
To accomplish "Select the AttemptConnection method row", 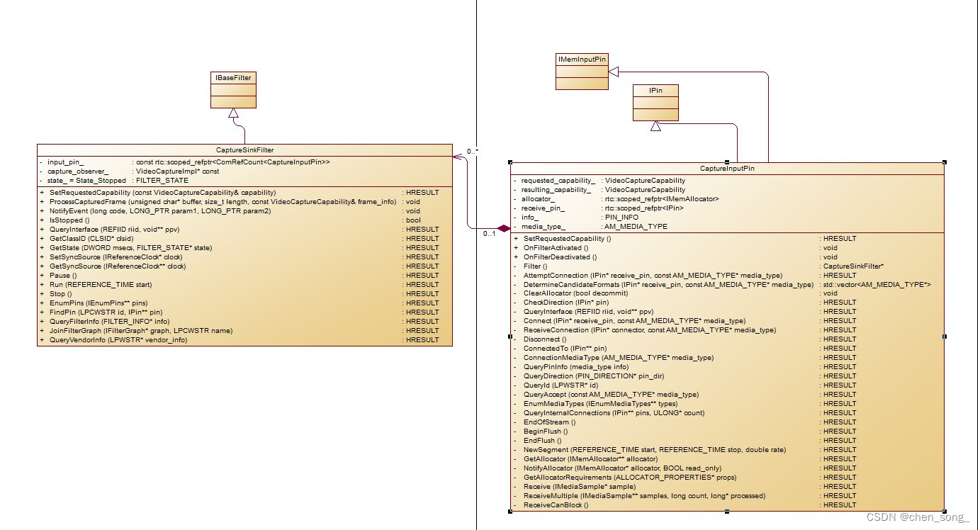I will tap(727, 276).
